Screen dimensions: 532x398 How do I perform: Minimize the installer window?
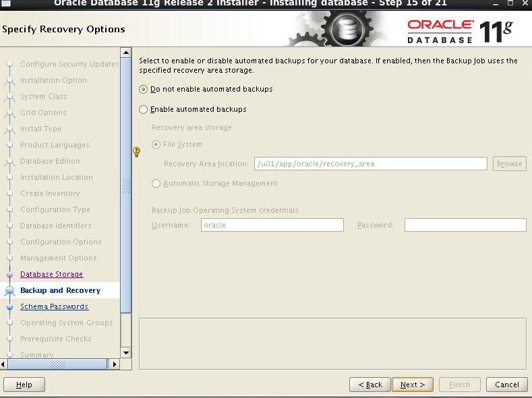[x=496, y=3]
